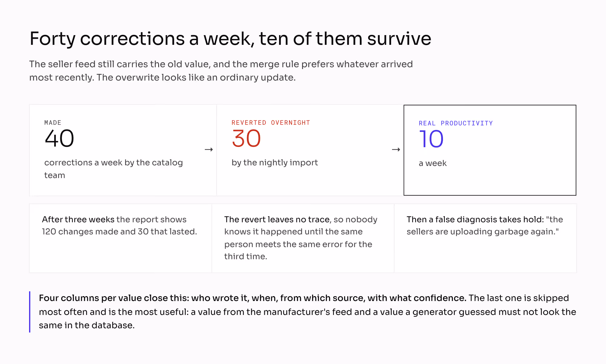
Task: Click the purple vertical bar beside the callout
Action: pos(30,312)
